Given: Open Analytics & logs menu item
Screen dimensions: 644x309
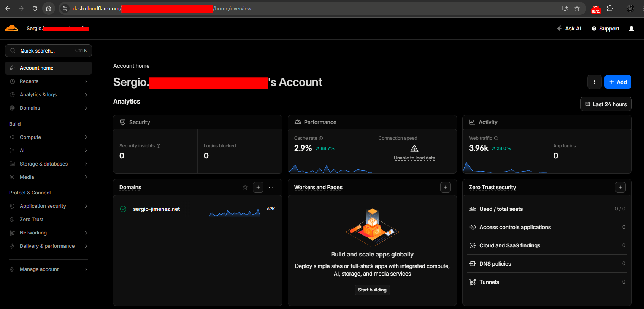Looking at the screenshot, I should coord(49,95).
